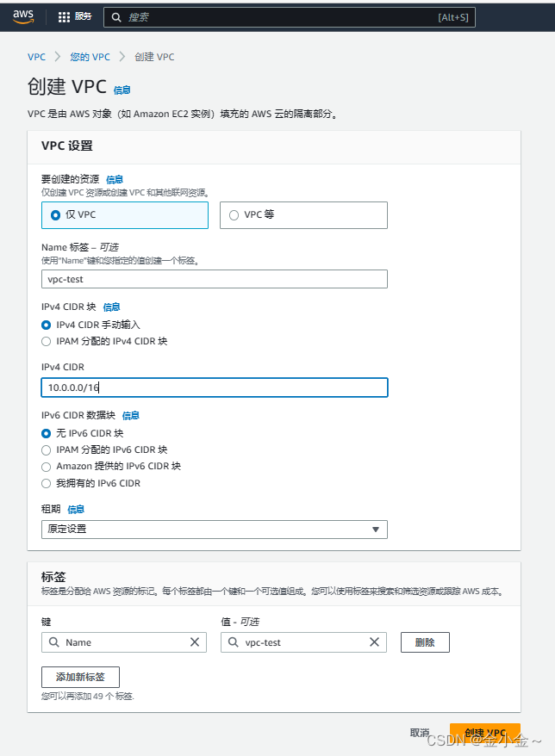Click the orange 创建 VPC button
The width and height of the screenshot is (555, 756).
pyautogui.click(x=485, y=733)
